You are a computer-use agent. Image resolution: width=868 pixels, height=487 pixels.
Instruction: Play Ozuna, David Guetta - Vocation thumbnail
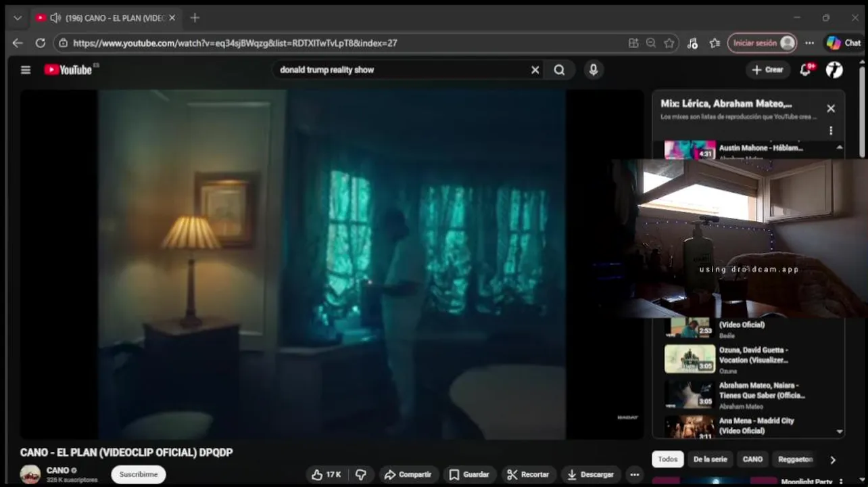[x=690, y=359]
